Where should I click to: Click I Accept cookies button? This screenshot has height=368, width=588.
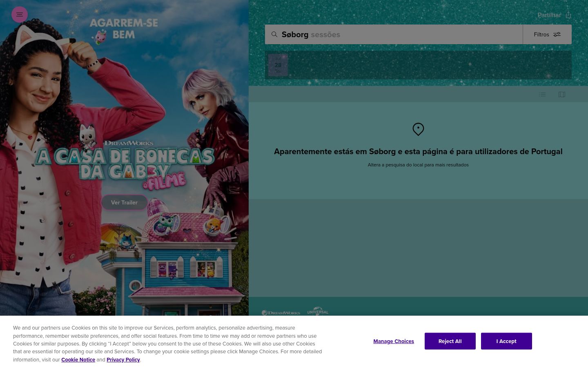point(506,341)
